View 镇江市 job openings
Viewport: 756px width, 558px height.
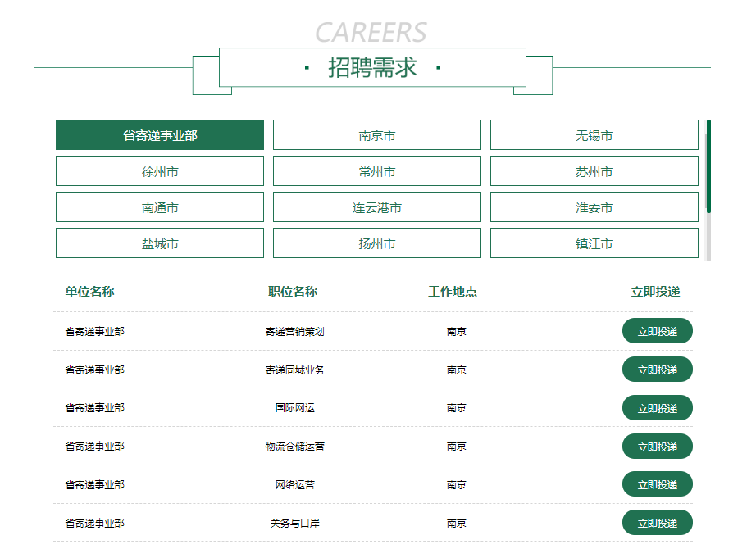tap(592, 243)
